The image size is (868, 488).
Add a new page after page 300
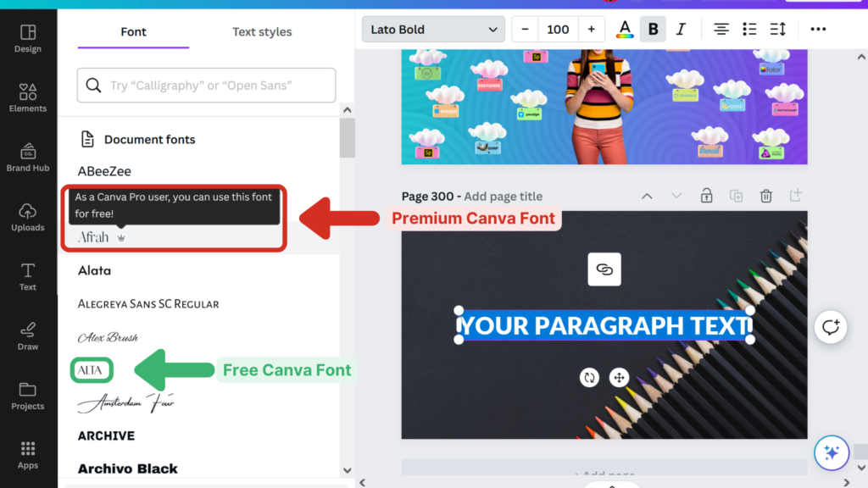coord(795,196)
